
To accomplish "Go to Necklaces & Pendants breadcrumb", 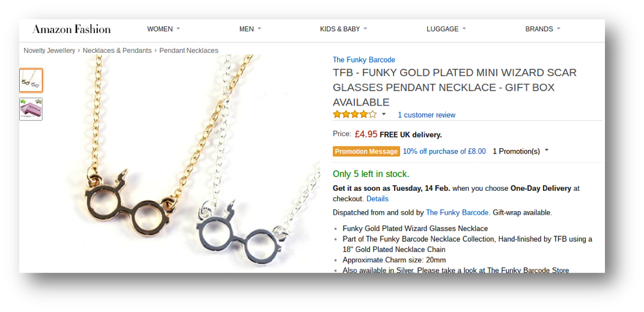I will [x=117, y=50].
